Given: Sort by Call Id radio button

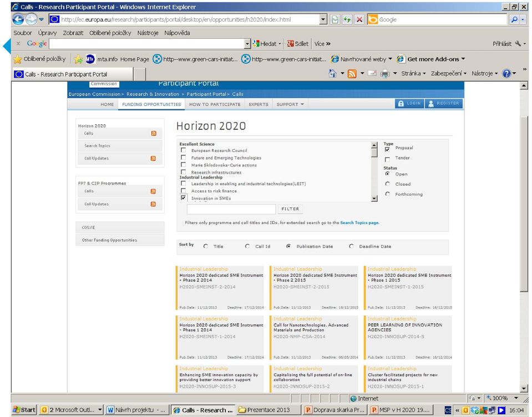Looking at the screenshot, I should (x=247, y=246).
